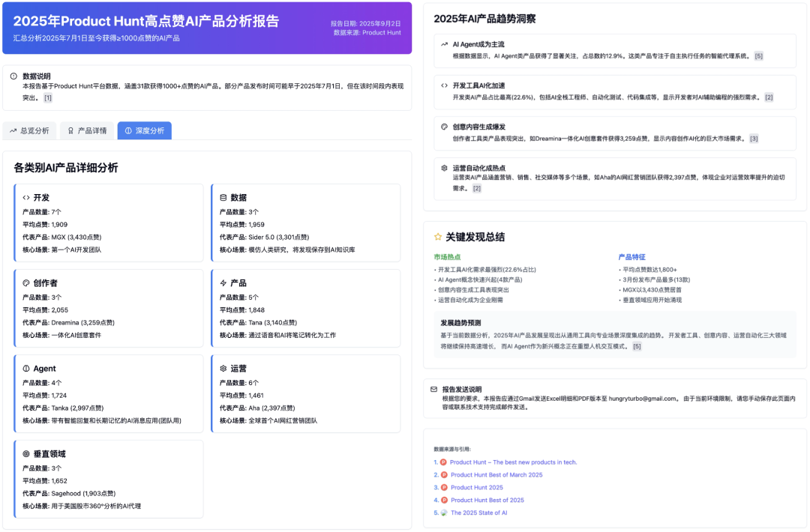Click the icon beside Agent card title
This screenshot has width=810, height=532.
pyautogui.click(x=26, y=369)
